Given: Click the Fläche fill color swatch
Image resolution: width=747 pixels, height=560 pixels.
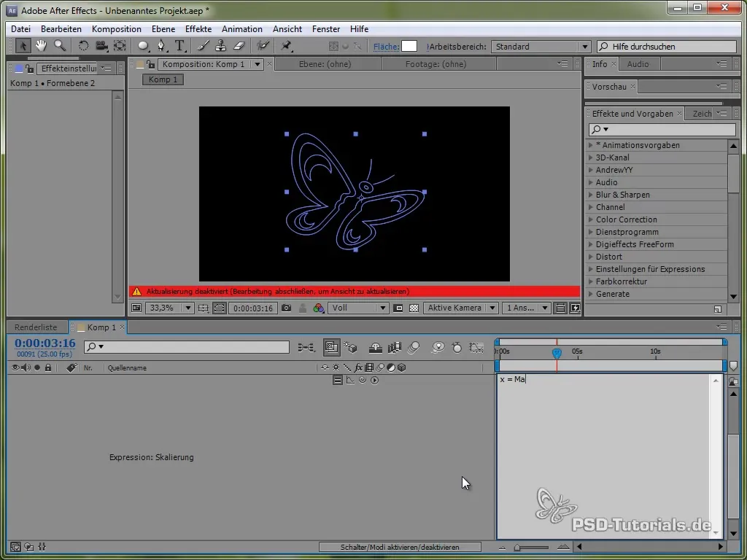Looking at the screenshot, I should (x=409, y=46).
